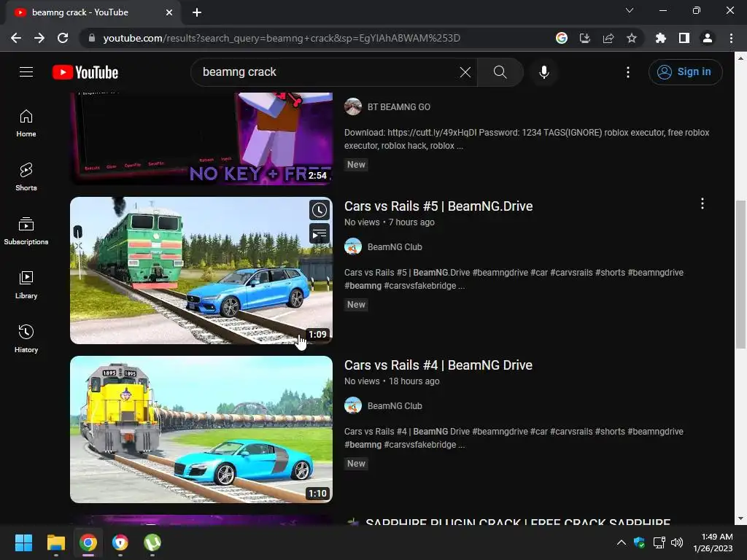The width and height of the screenshot is (747, 560).
Task: Start voice search with microphone icon
Action: coord(544,72)
